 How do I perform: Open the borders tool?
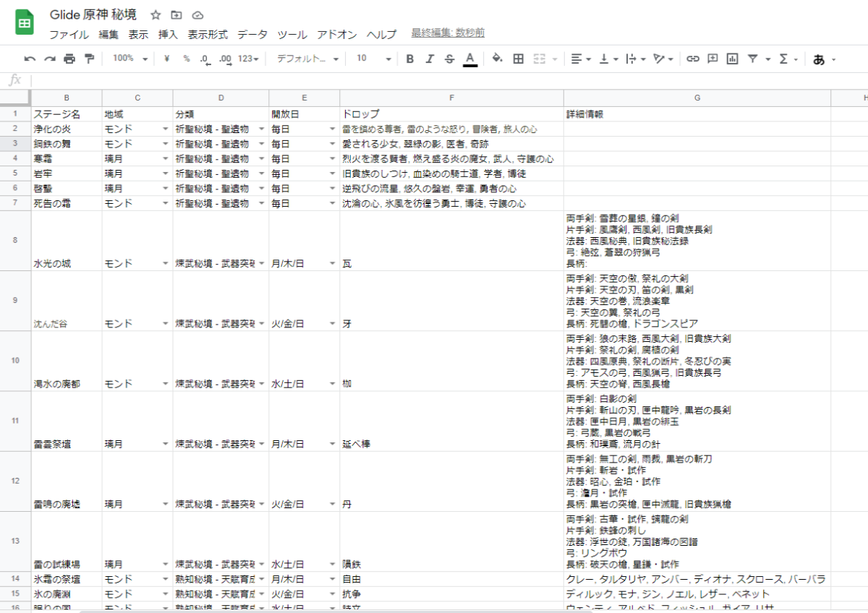pyautogui.click(x=518, y=59)
